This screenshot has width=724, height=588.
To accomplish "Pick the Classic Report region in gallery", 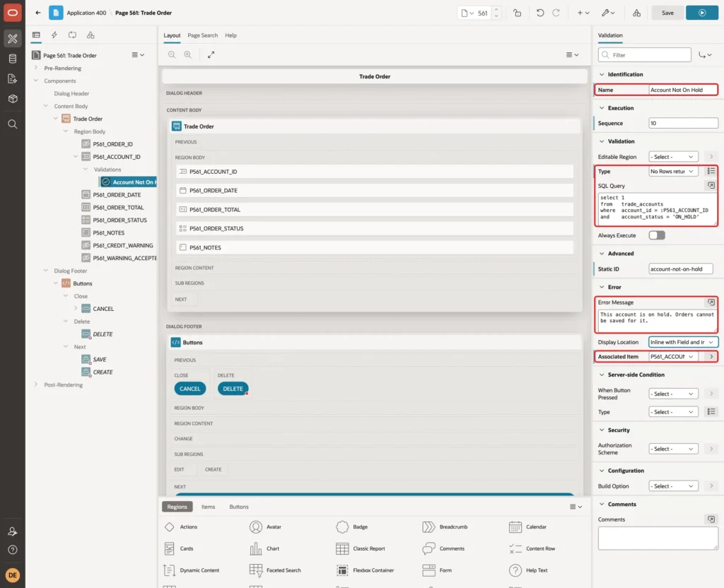I will click(360, 548).
